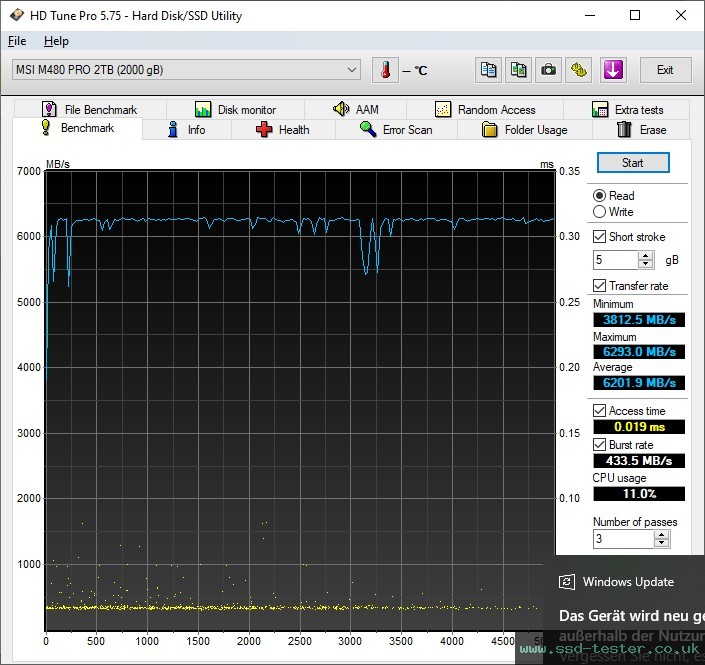Click the Random Access tab icon
Viewport: 705px width, 665px height.
443,109
